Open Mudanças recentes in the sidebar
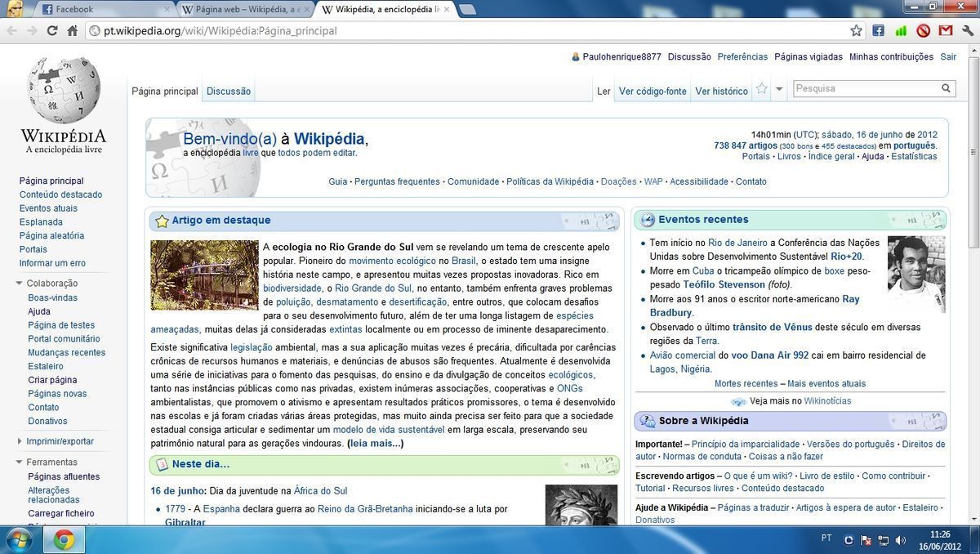980x554 pixels. pyautogui.click(x=67, y=353)
